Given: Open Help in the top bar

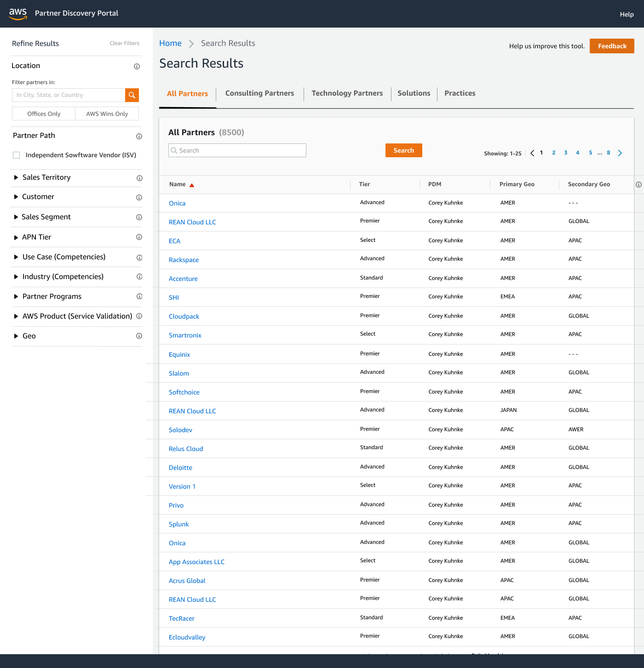Looking at the screenshot, I should pos(627,14).
